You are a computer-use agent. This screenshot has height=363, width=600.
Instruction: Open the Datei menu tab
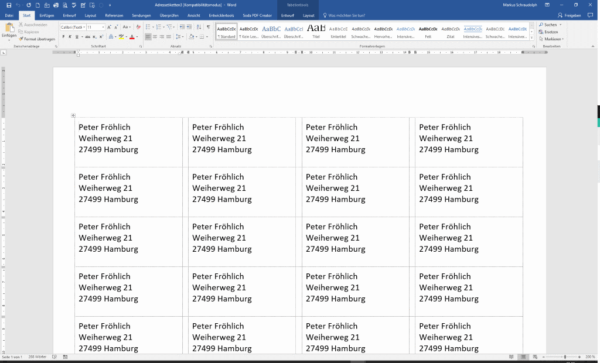(9, 15)
